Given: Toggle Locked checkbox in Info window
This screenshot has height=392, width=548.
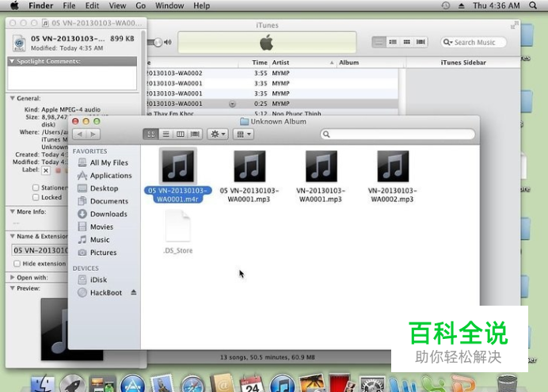Looking at the screenshot, I should point(36,197).
